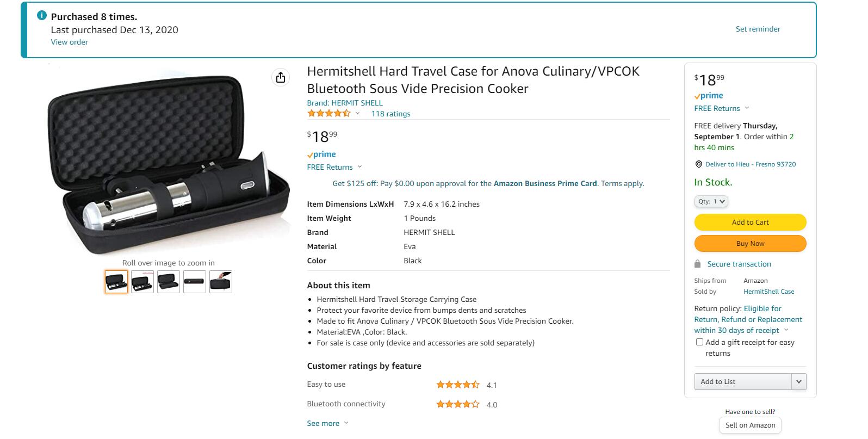The width and height of the screenshot is (868, 439).
Task: Click the Add to Cart button
Action: coord(750,222)
